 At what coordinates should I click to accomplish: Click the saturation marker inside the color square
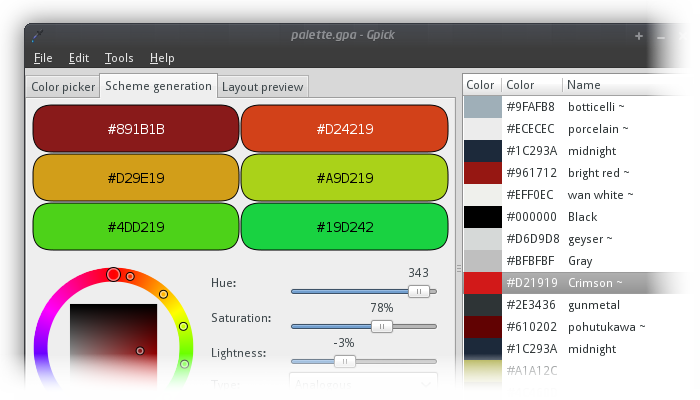(x=140, y=351)
